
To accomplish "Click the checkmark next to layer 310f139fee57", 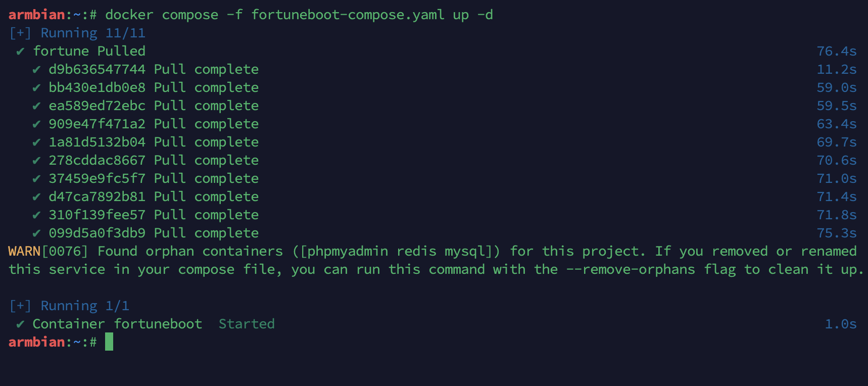I will [x=36, y=215].
